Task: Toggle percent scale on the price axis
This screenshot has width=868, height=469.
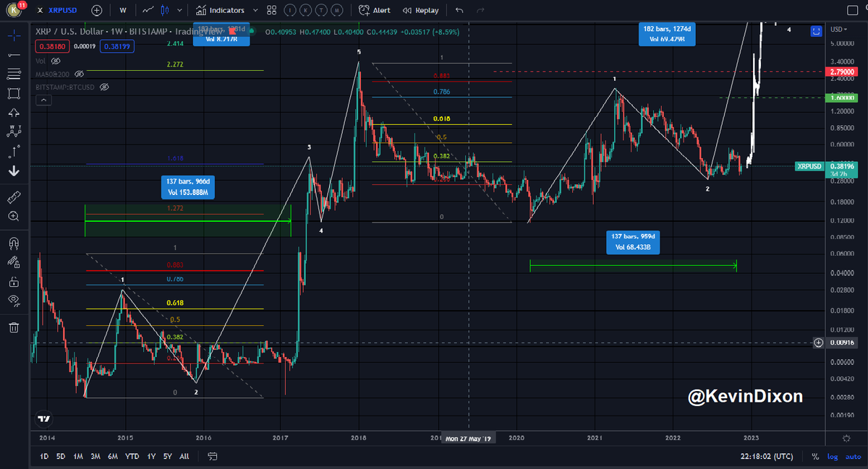Action: coord(815,456)
